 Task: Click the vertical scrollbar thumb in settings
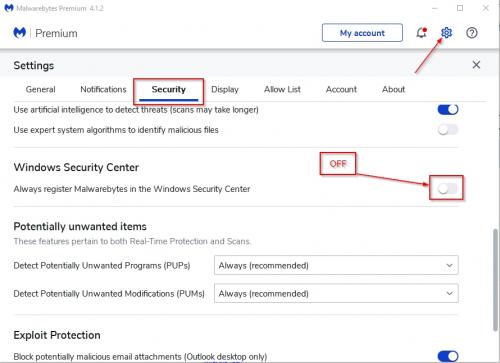click(x=496, y=280)
